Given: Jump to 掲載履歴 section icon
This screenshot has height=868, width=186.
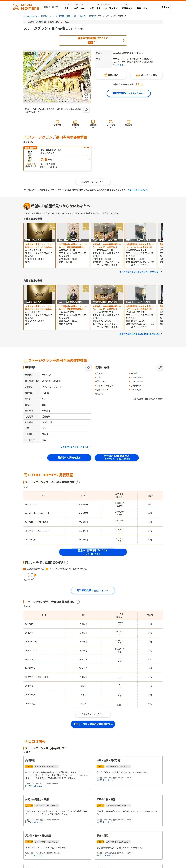Looking at the screenshot, I should point(93,123).
